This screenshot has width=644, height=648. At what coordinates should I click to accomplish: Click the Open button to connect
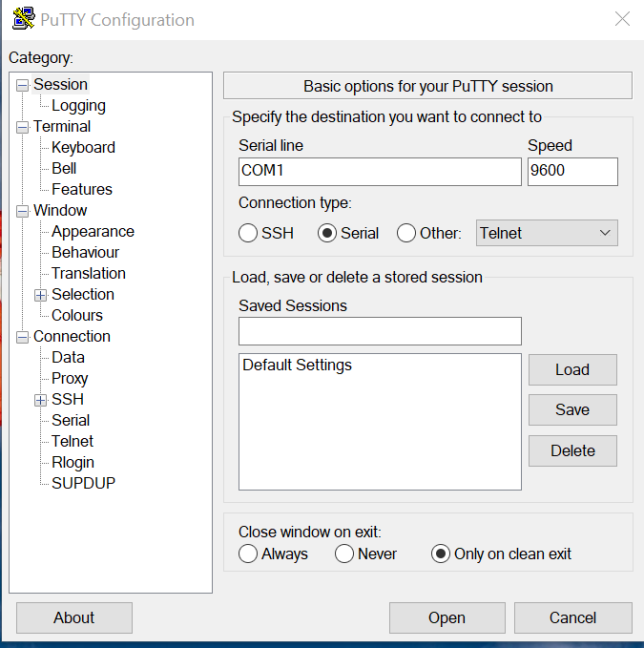pos(446,618)
